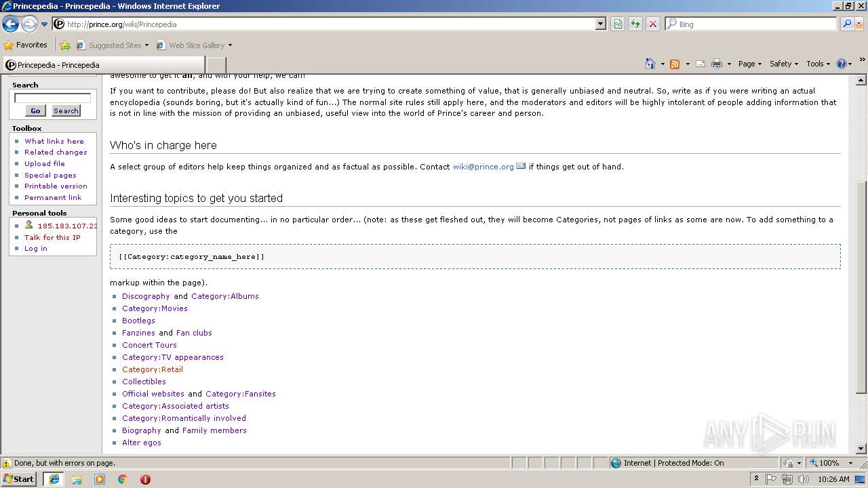
Task: Open the Fanzines link
Action: click(x=138, y=333)
